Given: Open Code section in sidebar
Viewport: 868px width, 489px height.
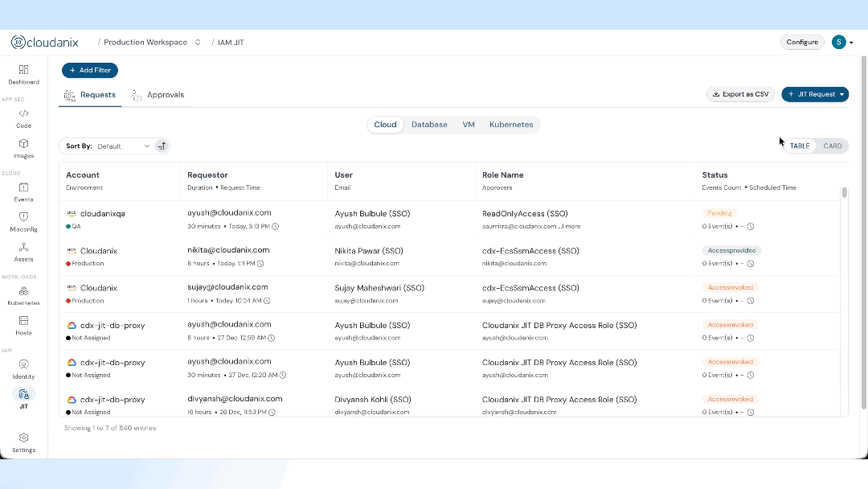Looking at the screenshot, I should click(x=23, y=117).
